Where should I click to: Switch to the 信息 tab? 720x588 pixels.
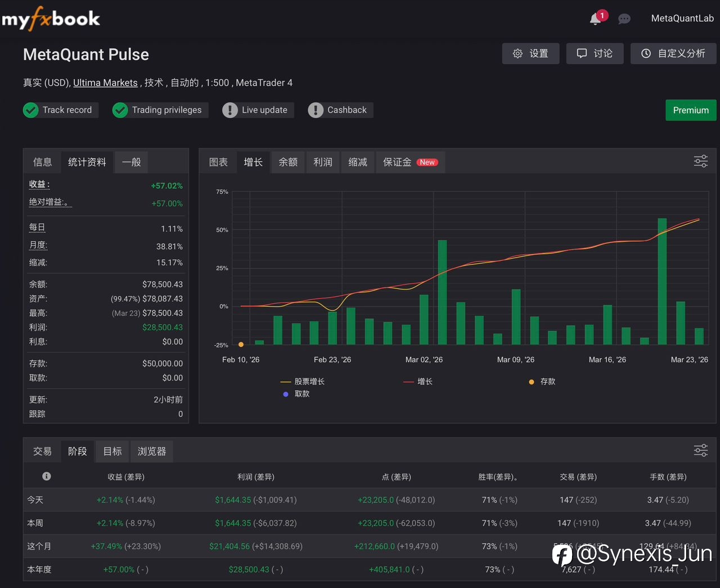click(x=42, y=162)
